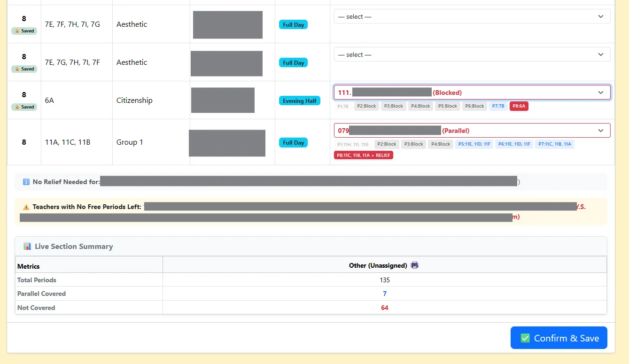
Task: Click the info icon beside No Relief Needed
Action: pos(26,182)
